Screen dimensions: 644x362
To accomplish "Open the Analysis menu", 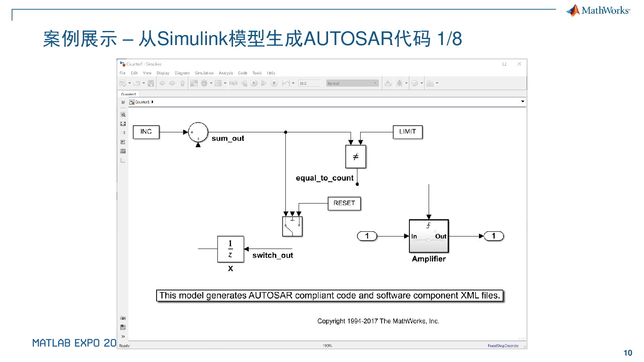I will click(226, 73).
